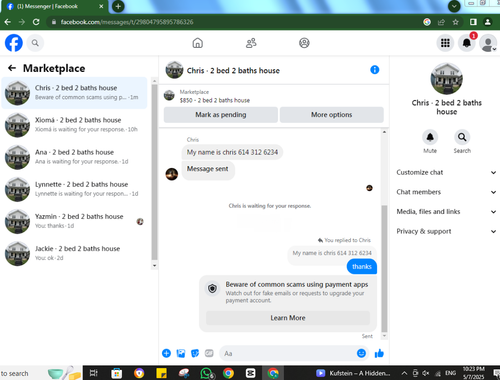Screen dimensions: 500x380
Task: Toggle the taskbar volume speaker icon
Action: 426,373
